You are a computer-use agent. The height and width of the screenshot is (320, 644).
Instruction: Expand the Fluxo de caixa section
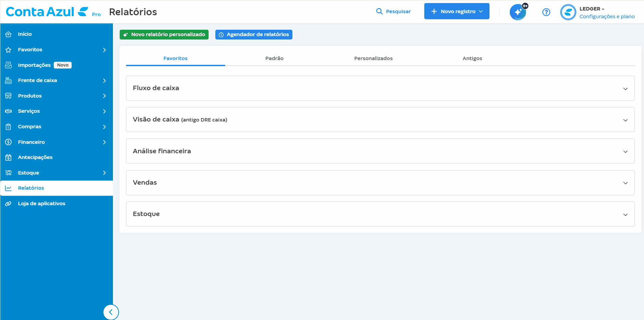pyautogui.click(x=380, y=88)
